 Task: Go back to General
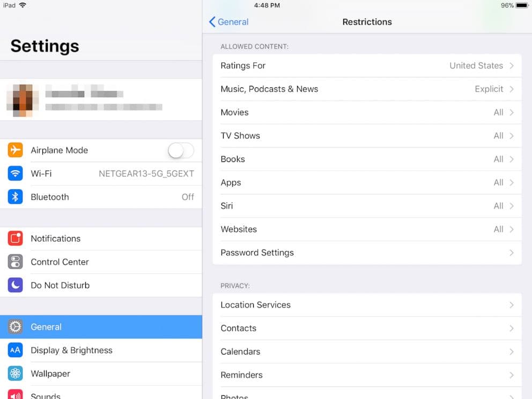(x=228, y=22)
